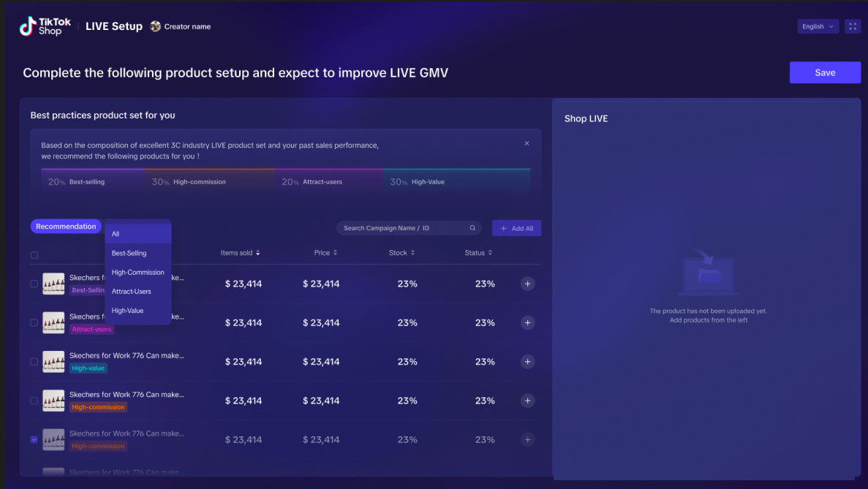Click the Save button
Screen dimensions: 868x489
(825, 72)
